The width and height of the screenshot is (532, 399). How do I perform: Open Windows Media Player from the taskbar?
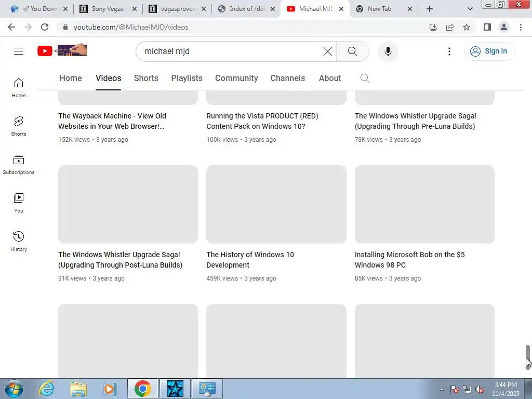coord(110,389)
